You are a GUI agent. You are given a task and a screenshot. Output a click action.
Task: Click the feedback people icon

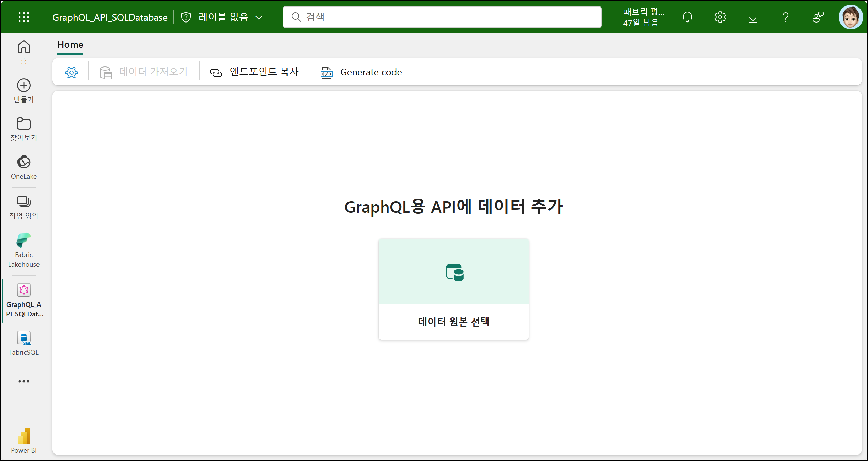(x=818, y=17)
